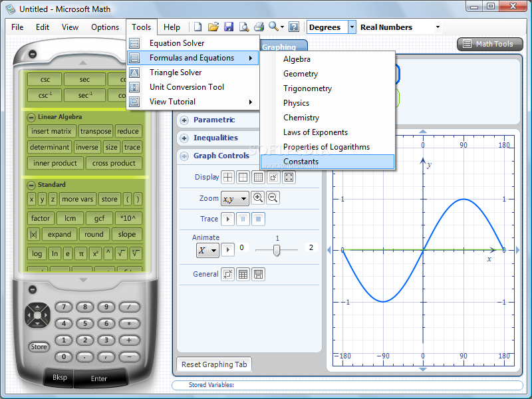Switch to the Graphing tab

283,46
